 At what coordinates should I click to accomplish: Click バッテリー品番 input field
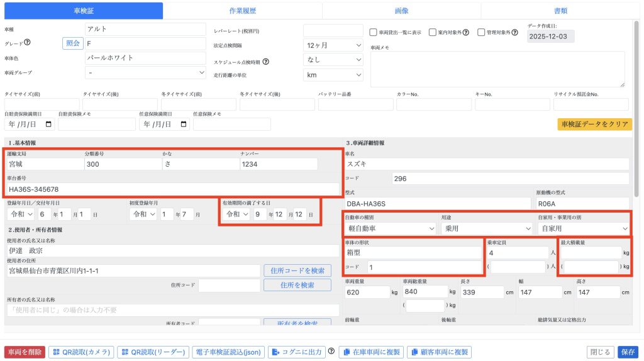(x=356, y=104)
